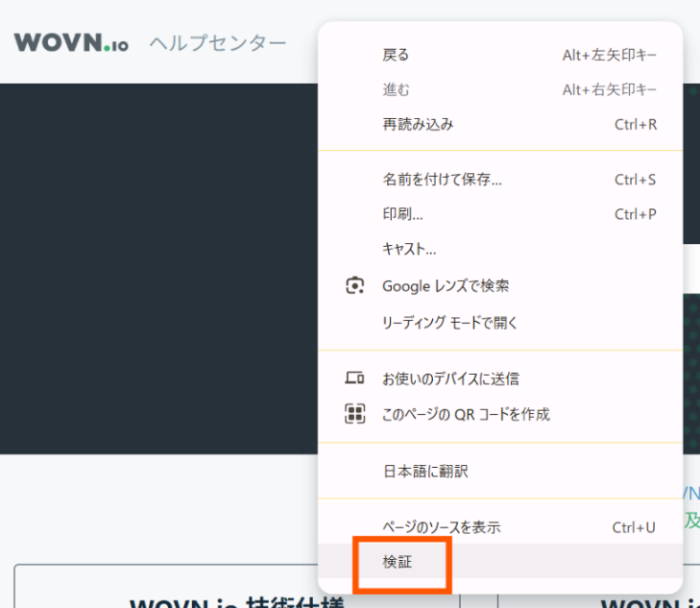The height and width of the screenshot is (608, 700).
Task: Select 日本語に翻訳 to translate the page
Action: pyautogui.click(x=425, y=472)
